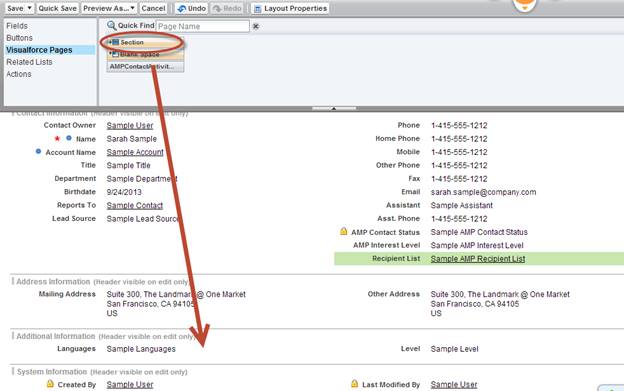Select the Address Information section header
This screenshot has height=391, width=624.
tap(53, 282)
